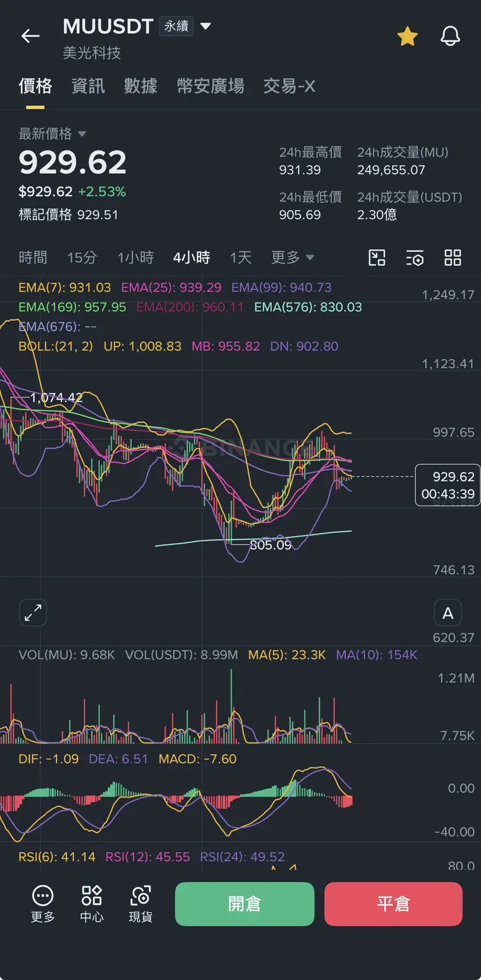Tap the 24h最高價 value 931.39
The width and height of the screenshot is (481, 980).
point(300,170)
